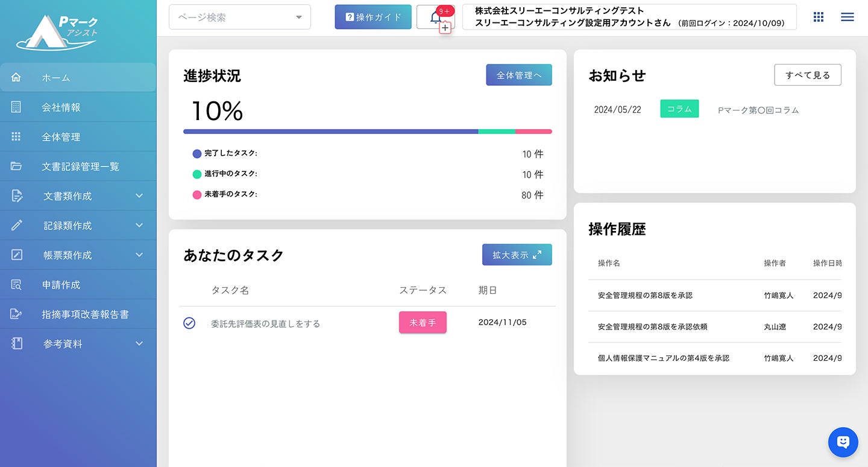Click the 操作ガイド button

click(x=373, y=17)
